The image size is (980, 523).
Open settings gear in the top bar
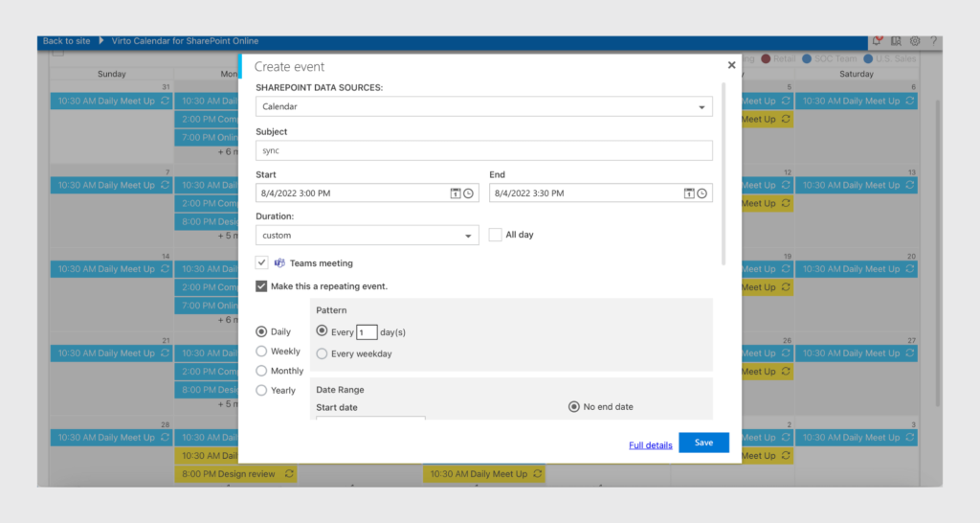(x=915, y=40)
